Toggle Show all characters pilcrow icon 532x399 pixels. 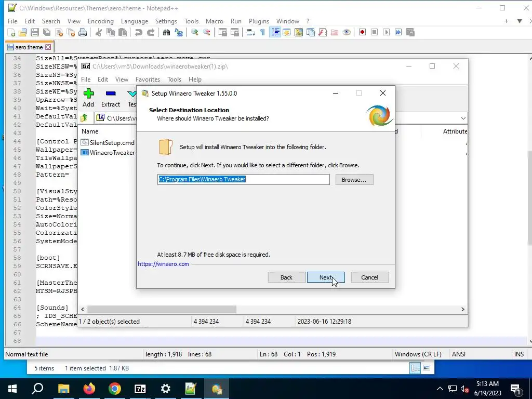click(262, 32)
